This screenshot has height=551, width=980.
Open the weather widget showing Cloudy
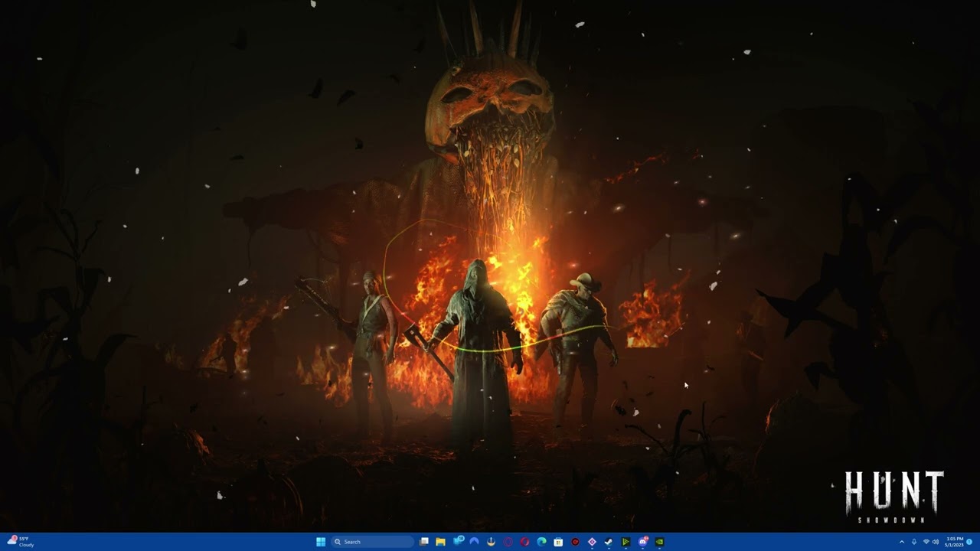click(20, 542)
